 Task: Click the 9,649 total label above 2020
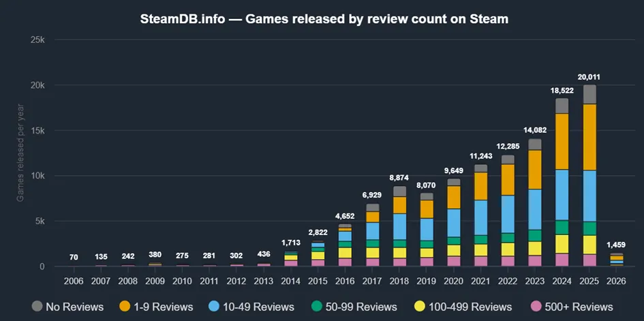454,170
